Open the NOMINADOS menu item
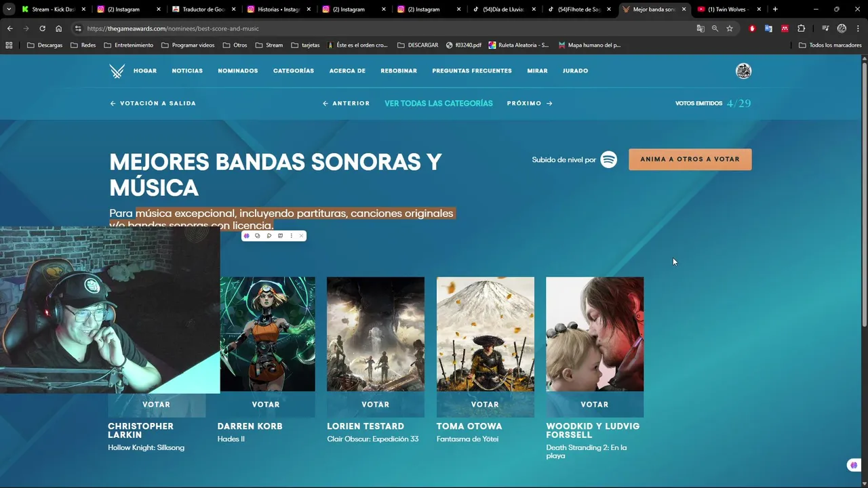Image resolution: width=868 pixels, height=488 pixels. point(238,71)
